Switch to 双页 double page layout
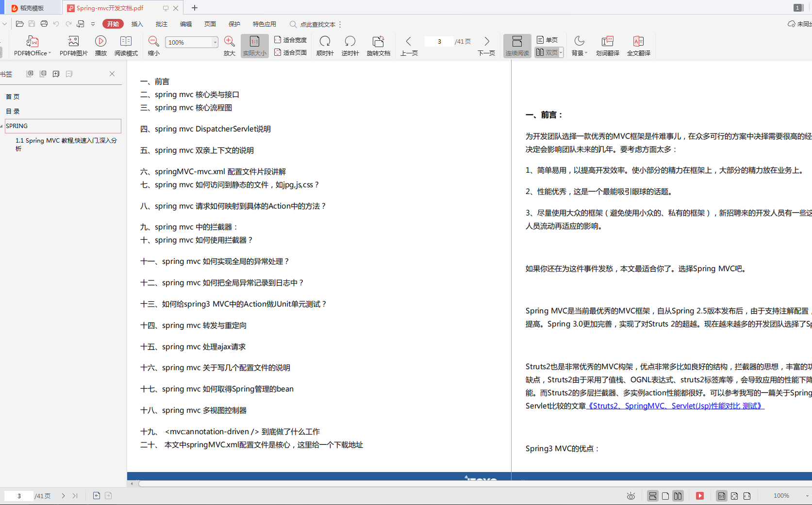This screenshot has height=505, width=812. coord(547,52)
